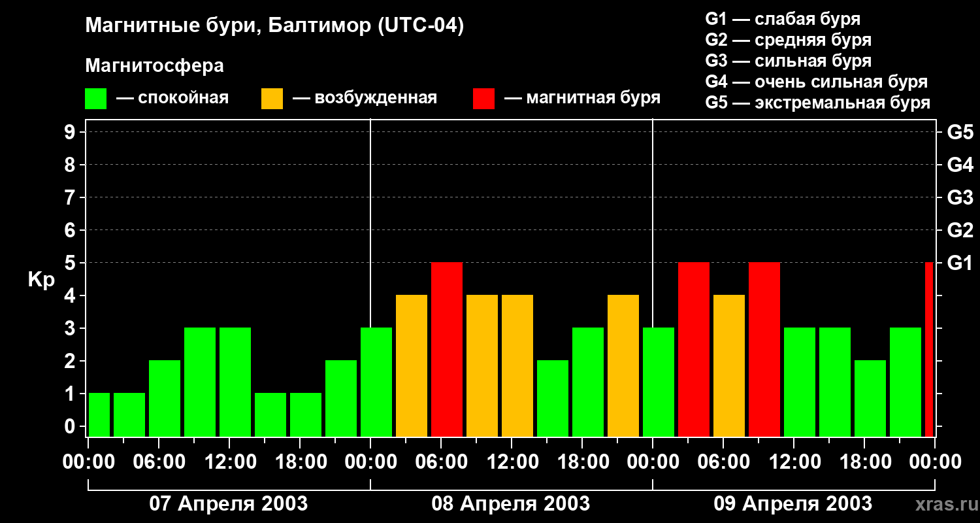
Task: Click the G2 label on the right axis
Action: (x=960, y=230)
